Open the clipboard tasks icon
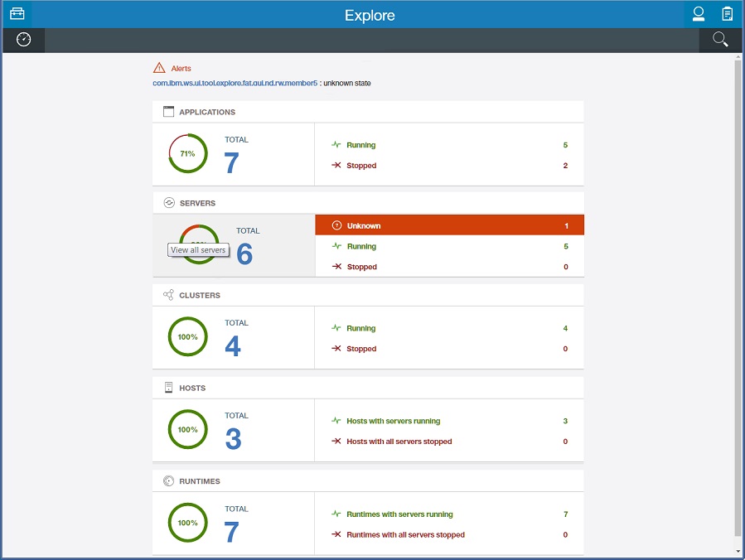Screen dimensions: 745x560 [x=727, y=14]
